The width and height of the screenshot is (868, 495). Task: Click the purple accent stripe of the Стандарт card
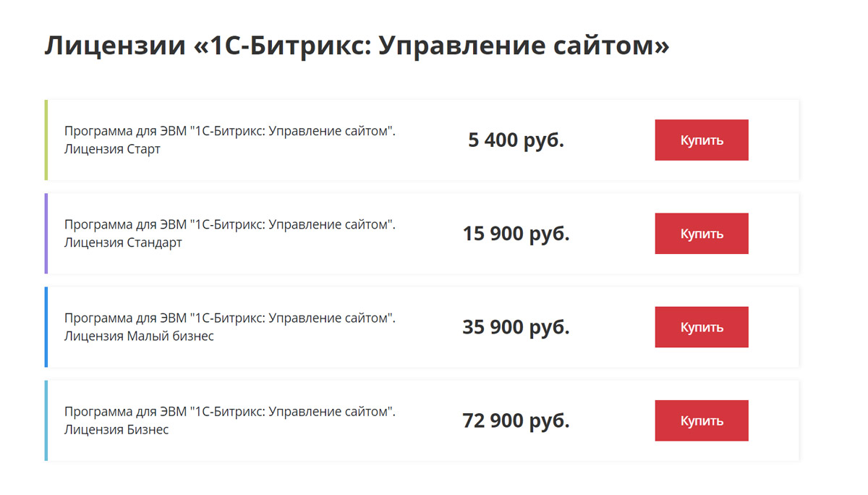pos(46,233)
